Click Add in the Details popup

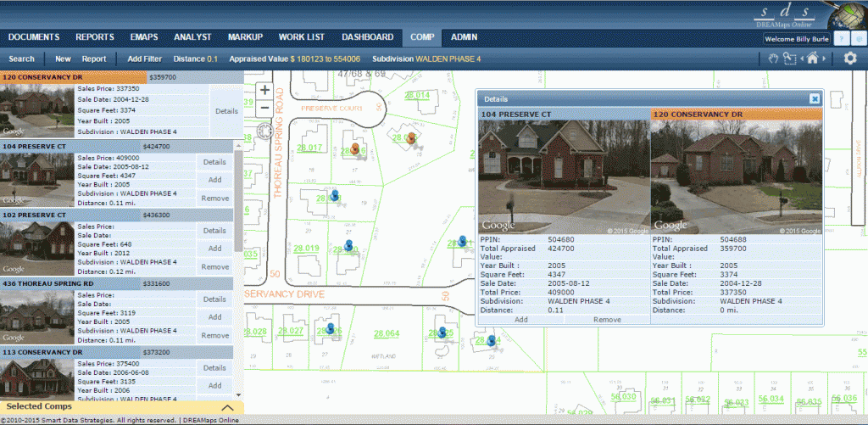pyautogui.click(x=521, y=320)
